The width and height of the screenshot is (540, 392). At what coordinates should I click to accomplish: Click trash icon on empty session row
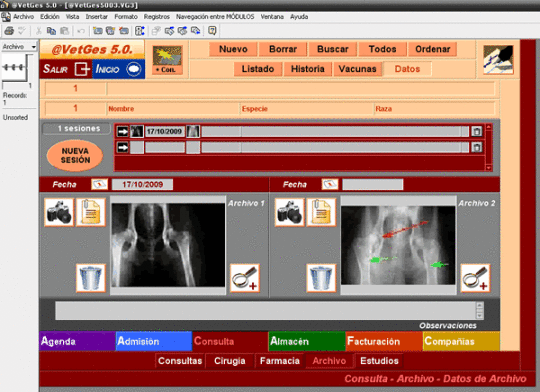pyautogui.click(x=477, y=147)
